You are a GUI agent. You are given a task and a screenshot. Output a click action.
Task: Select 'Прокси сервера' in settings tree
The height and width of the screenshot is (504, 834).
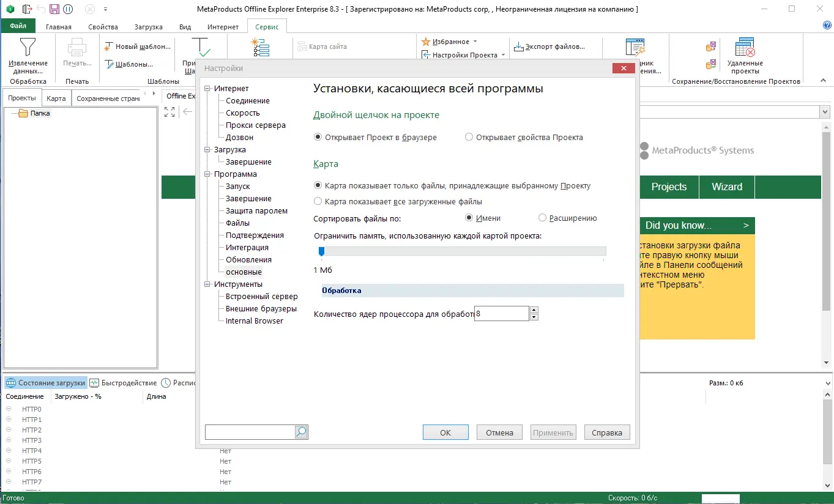(x=256, y=125)
